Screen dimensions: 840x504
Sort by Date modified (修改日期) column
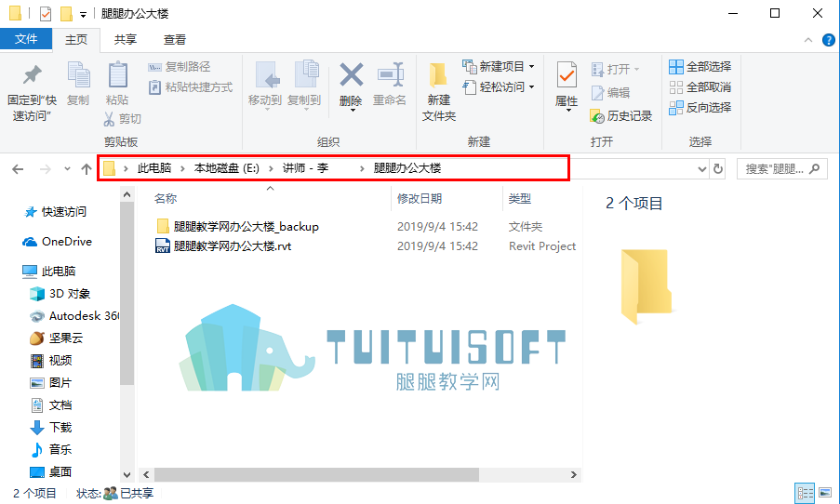pyautogui.click(x=420, y=199)
